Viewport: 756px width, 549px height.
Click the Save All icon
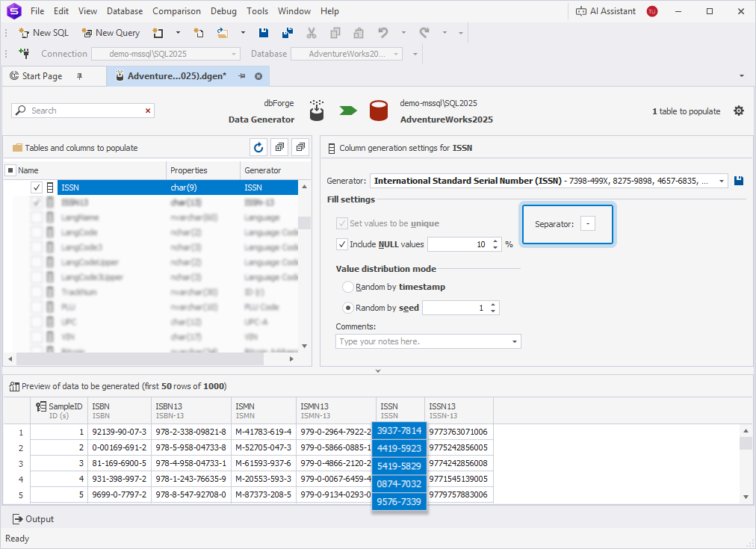pyautogui.click(x=288, y=33)
